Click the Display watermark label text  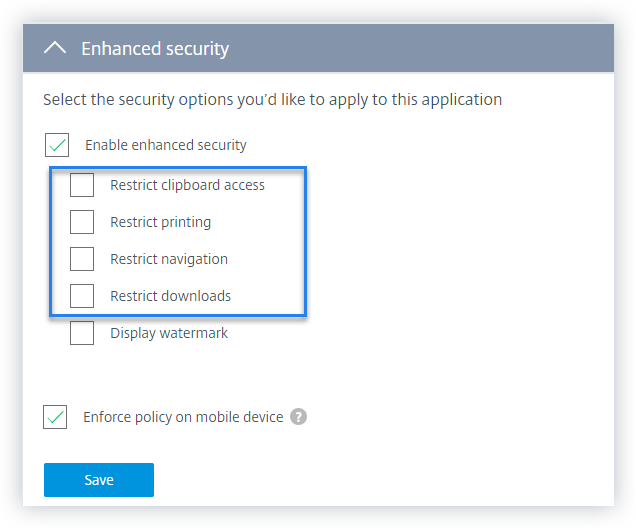point(169,333)
